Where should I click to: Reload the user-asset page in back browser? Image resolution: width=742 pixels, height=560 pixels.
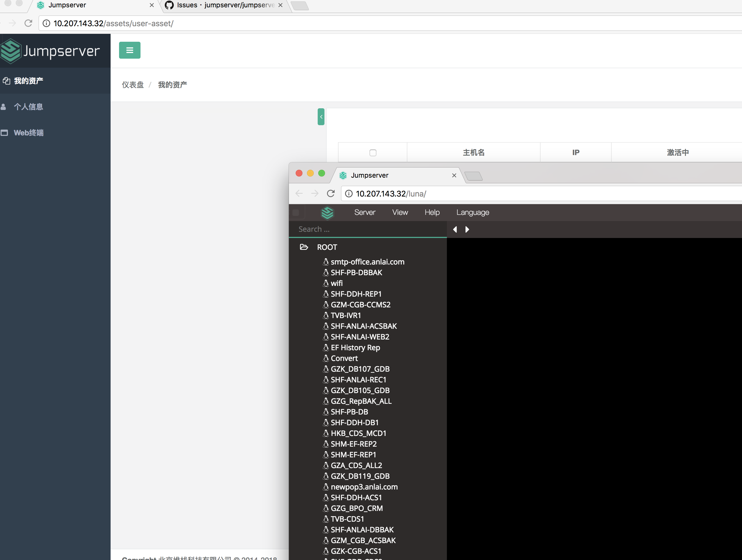(28, 23)
